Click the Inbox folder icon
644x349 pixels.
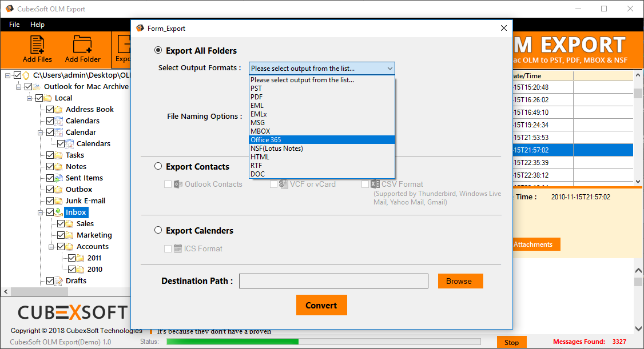[x=59, y=212]
